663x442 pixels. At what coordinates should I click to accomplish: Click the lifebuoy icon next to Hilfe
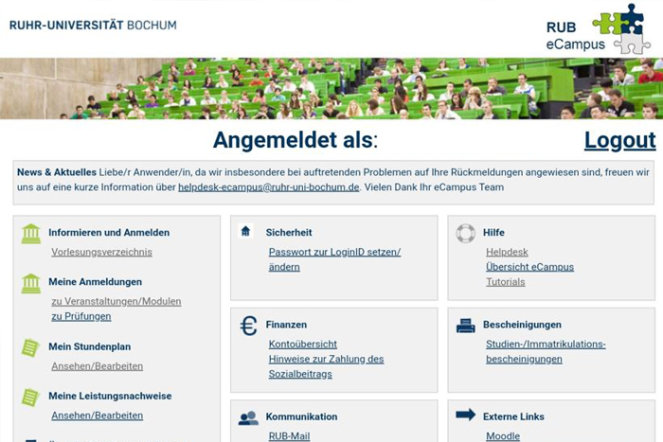pyautogui.click(x=465, y=233)
